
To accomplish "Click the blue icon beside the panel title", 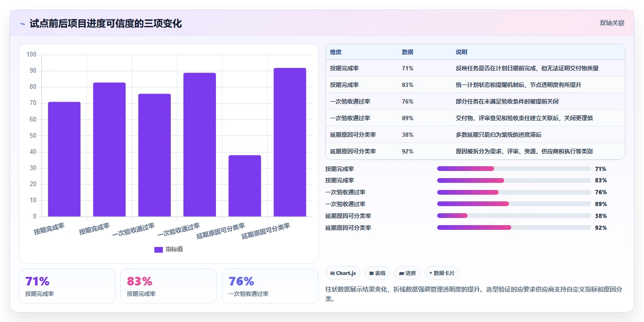I will pos(22,24).
